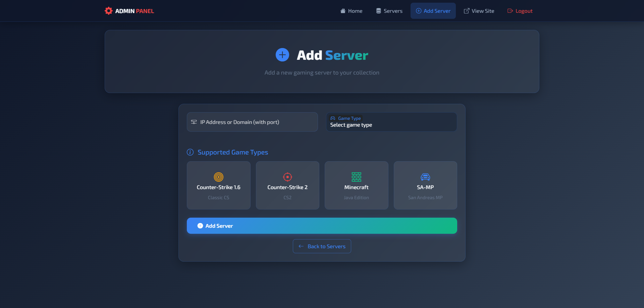Click the server icon in IP address field
The image size is (644, 308).
(x=194, y=122)
